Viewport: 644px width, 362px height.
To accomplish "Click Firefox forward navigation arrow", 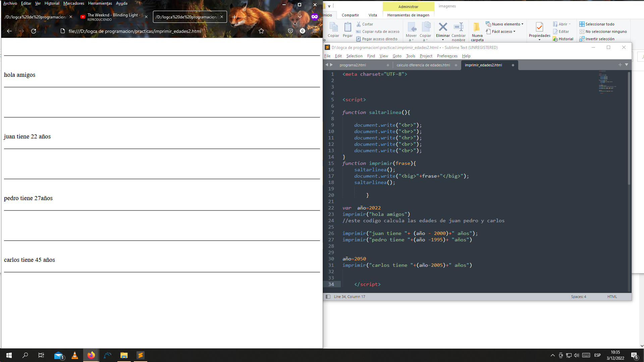I will 21,31.
